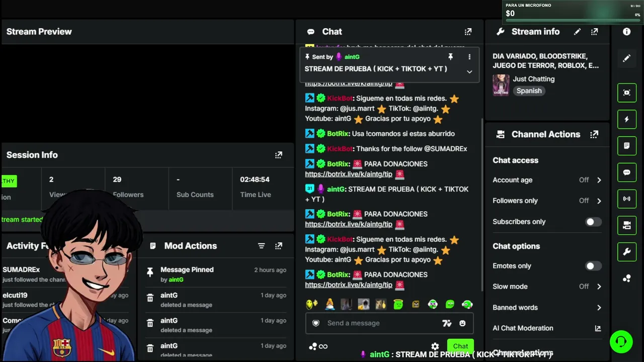Toggle Emotes only chat
The image size is (644, 362).
pyautogui.click(x=593, y=266)
